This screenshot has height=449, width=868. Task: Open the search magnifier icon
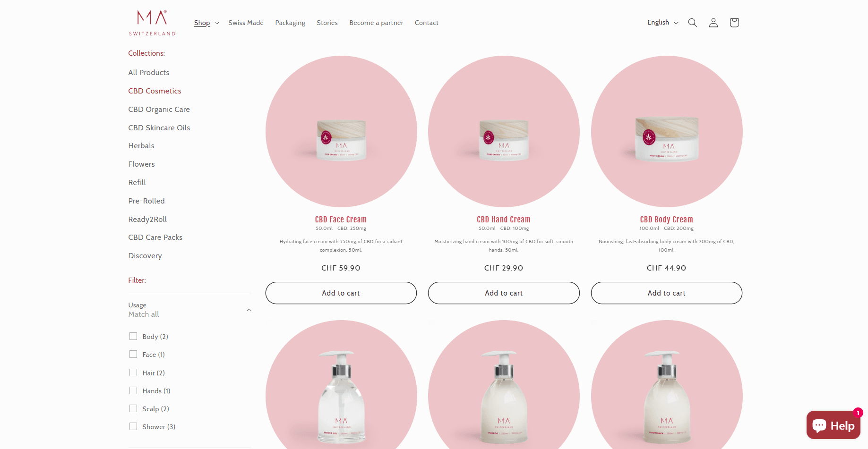coord(692,23)
